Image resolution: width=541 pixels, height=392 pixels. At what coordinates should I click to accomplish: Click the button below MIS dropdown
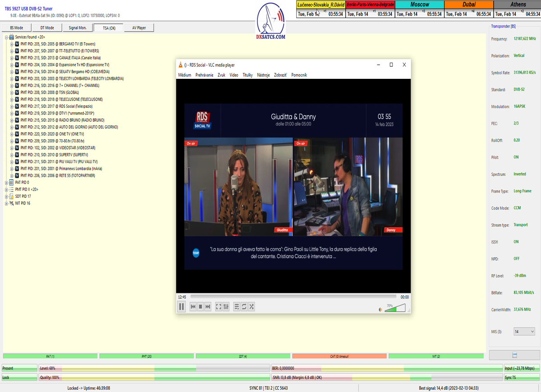[514, 356]
